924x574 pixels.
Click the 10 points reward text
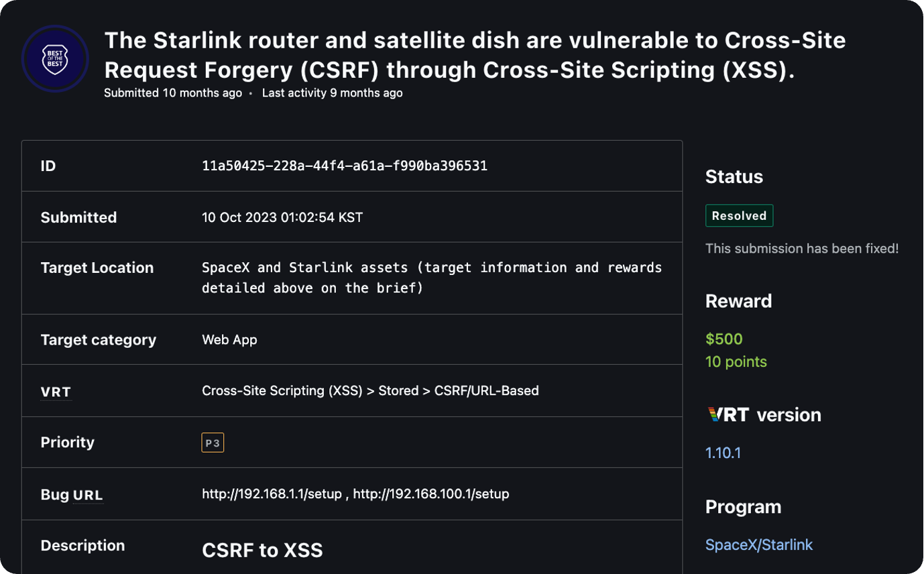pos(736,362)
